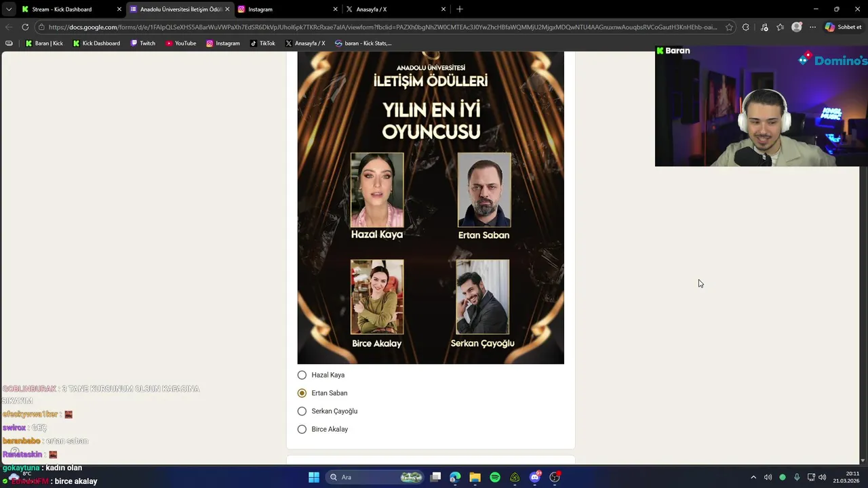Image resolution: width=868 pixels, height=488 pixels.
Task: Click the page vertical scrollbar
Action: click(863, 258)
